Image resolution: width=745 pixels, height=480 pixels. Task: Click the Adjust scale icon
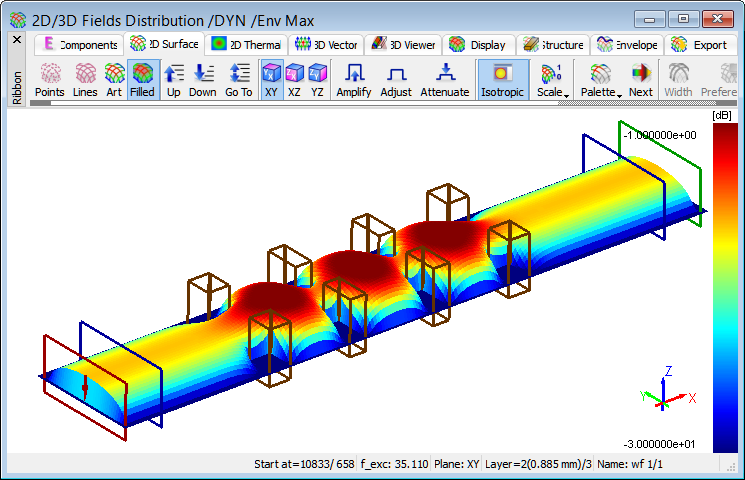396,80
